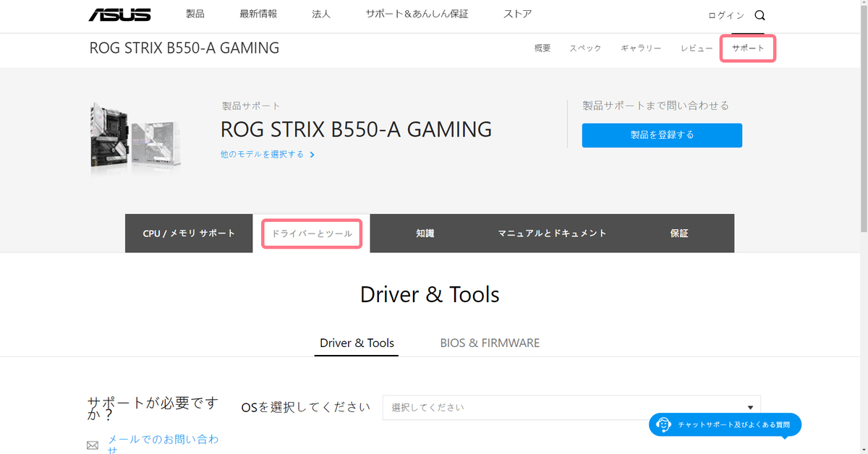Click the ASUS logo
868x454 pixels.
point(120,14)
